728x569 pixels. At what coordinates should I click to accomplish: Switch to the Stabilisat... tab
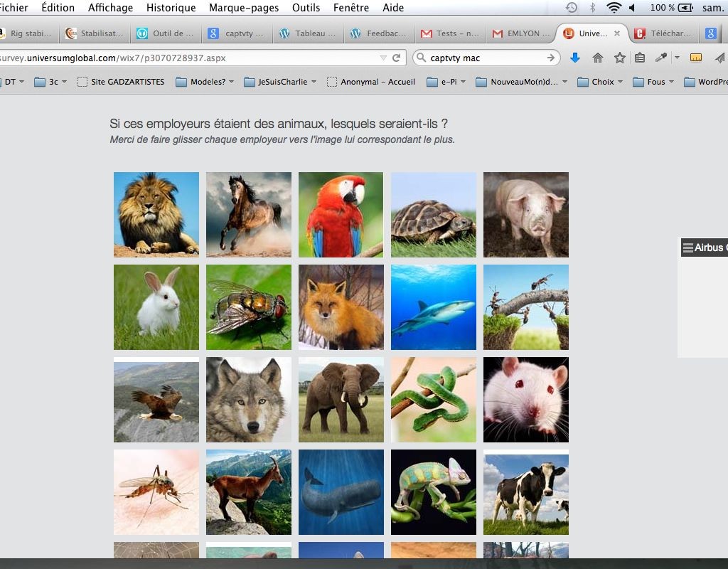click(95, 33)
